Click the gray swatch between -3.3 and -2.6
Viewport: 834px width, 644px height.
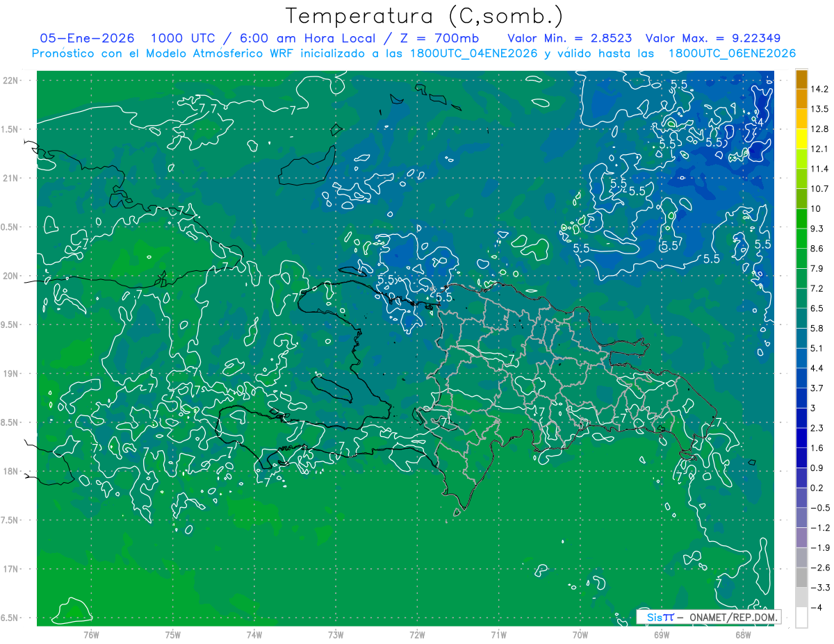click(801, 577)
